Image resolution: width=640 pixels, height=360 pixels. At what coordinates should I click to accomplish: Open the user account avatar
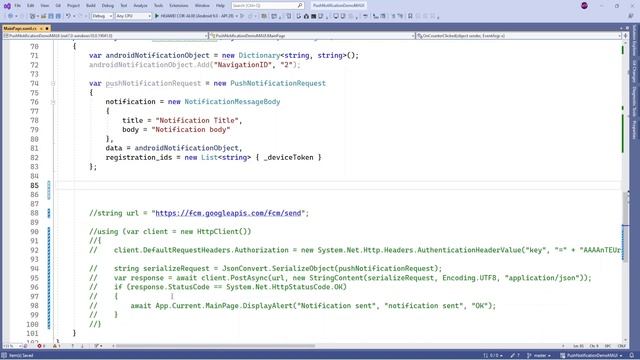click(x=584, y=6)
